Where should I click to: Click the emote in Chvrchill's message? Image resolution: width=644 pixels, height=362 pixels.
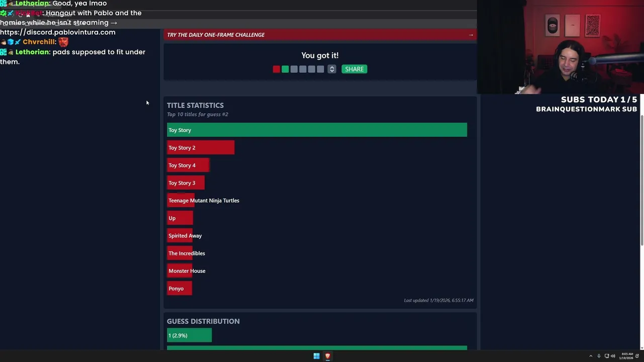(63, 42)
